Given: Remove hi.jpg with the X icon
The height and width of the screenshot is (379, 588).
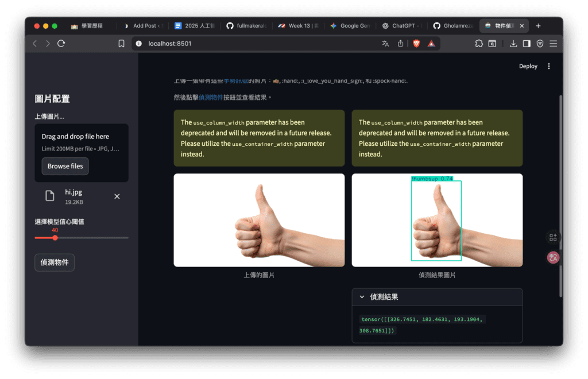Looking at the screenshot, I should [x=117, y=196].
